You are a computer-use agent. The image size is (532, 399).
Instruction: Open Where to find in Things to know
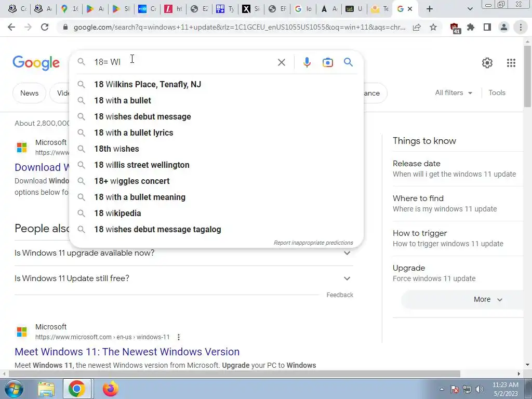[458, 204]
